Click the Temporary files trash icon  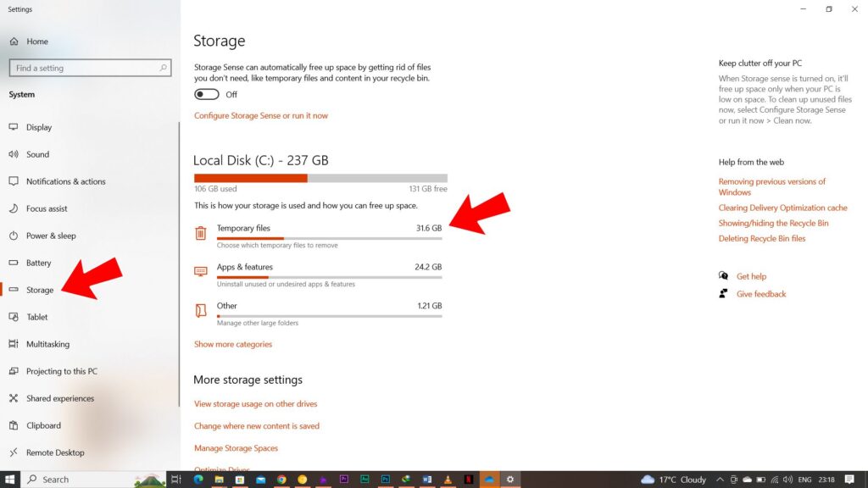200,233
